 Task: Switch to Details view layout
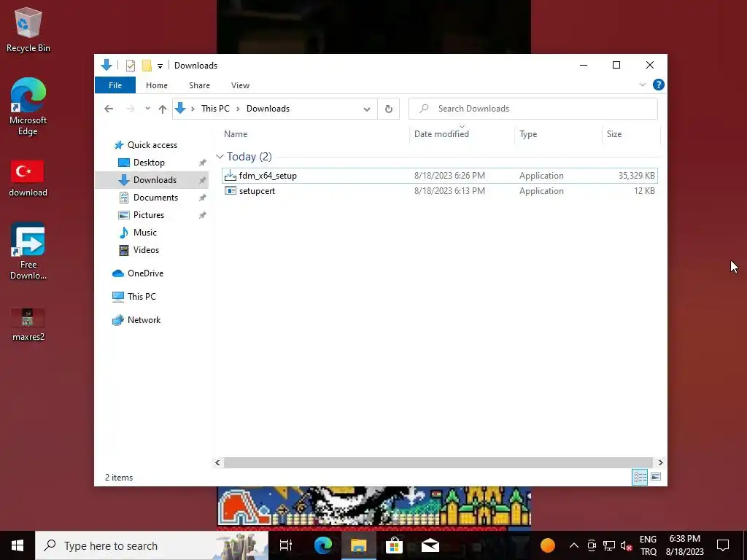[640, 477]
